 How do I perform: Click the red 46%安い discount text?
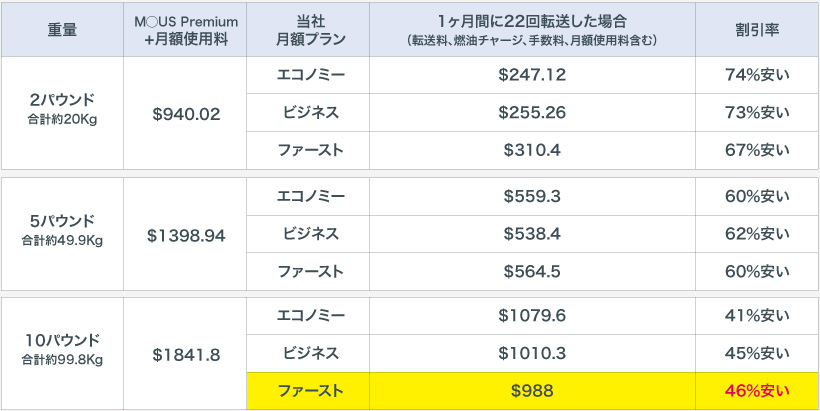point(757,390)
